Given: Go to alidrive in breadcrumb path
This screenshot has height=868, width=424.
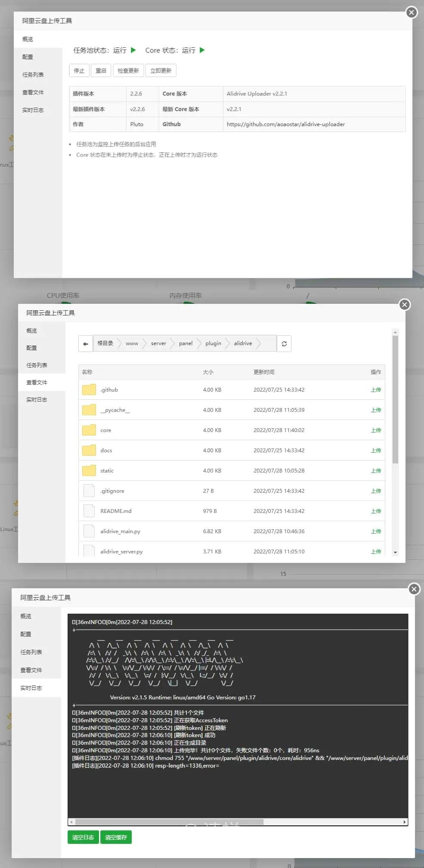Looking at the screenshot, I should click(243, 343).
